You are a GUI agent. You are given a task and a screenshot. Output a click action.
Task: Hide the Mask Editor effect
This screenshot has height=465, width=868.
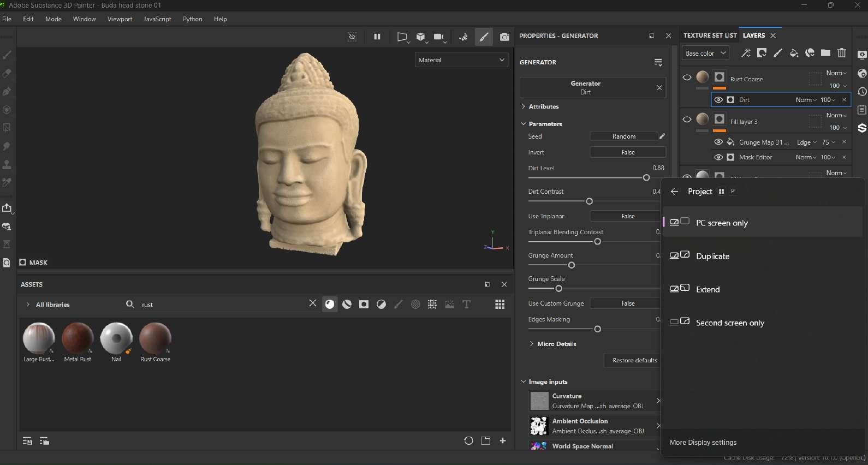coord(718,157)
